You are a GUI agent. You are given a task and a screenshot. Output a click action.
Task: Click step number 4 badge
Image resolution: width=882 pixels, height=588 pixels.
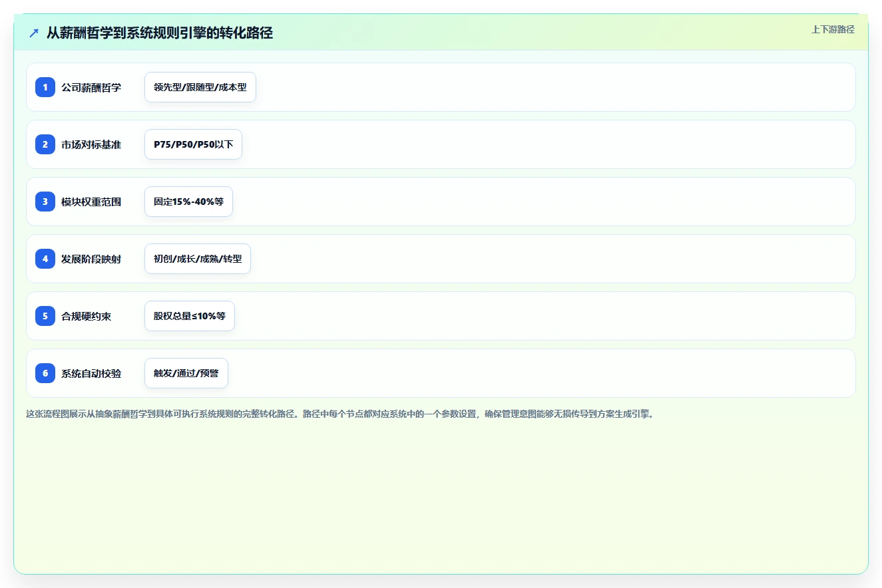pos(45,259)
